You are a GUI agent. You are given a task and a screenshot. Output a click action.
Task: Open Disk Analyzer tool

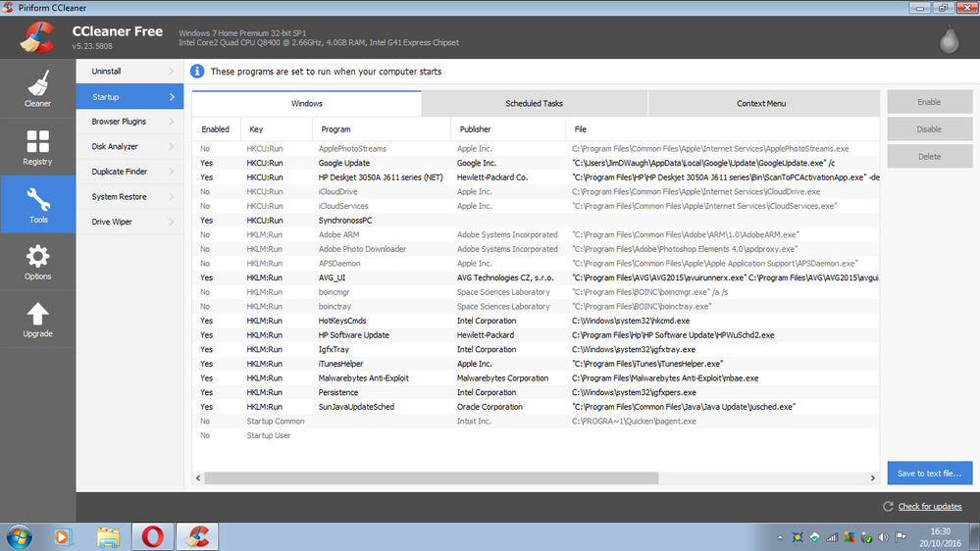130,146
